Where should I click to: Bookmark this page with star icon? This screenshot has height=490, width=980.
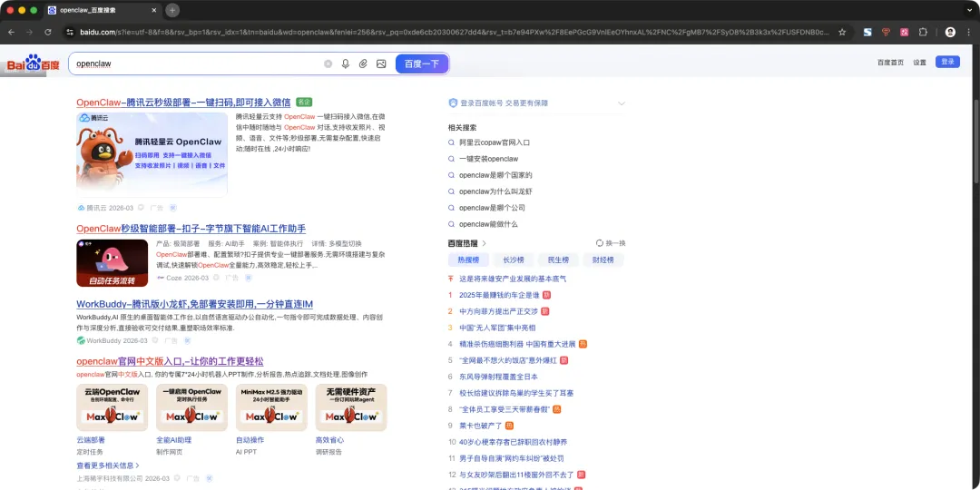(x=842, y=32)
